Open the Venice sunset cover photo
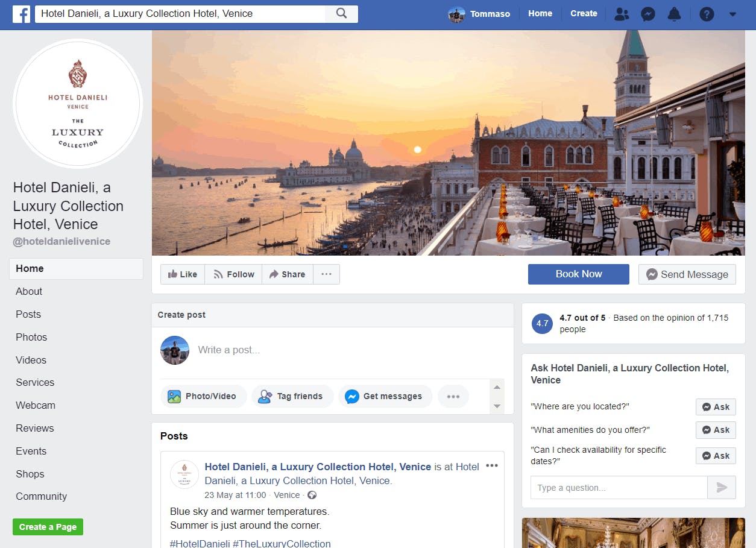The width and height of the screenshot is (756, 548). click(449, 143)
